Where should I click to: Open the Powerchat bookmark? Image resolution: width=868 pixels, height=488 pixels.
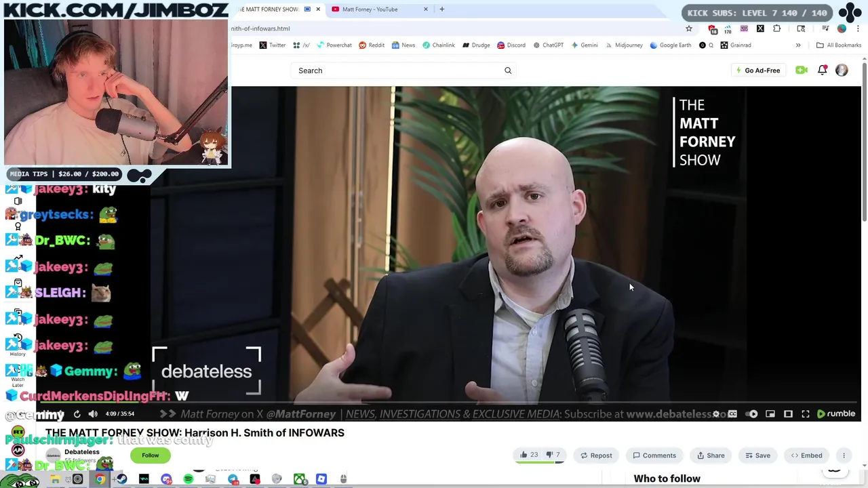click(x=334, y=45)
